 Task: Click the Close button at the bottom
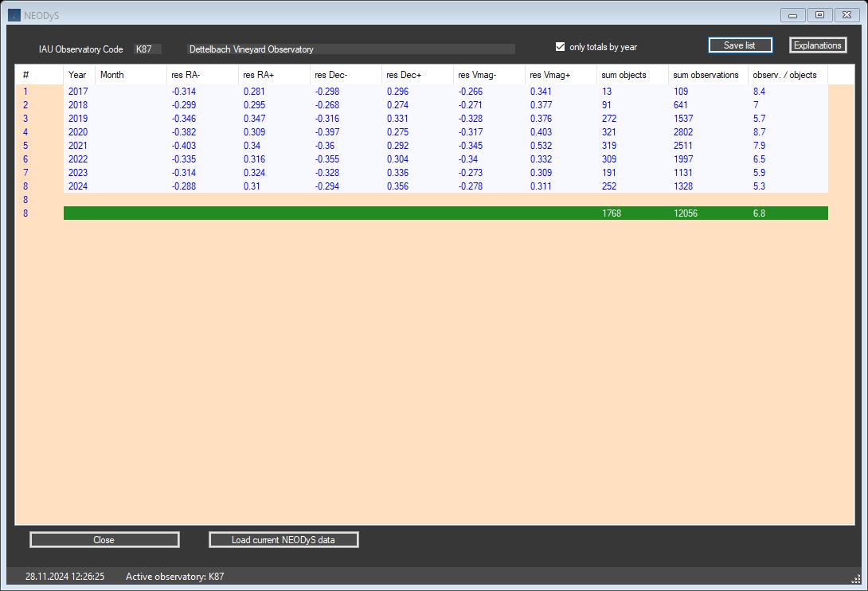[x=104, y=540]
